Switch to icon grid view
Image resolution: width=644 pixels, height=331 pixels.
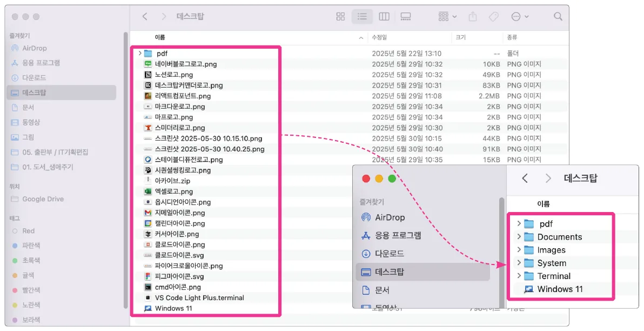pyautogui.click(x=340, y=16)
